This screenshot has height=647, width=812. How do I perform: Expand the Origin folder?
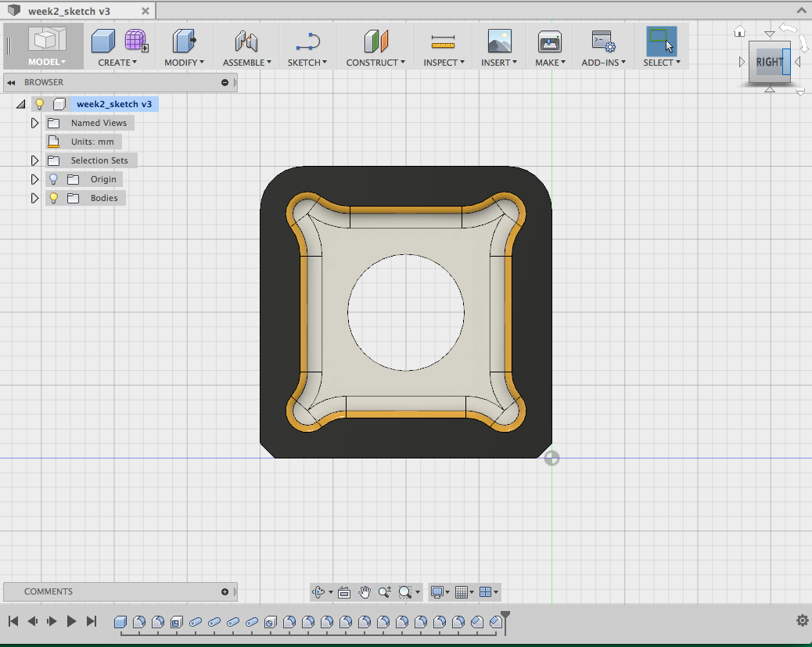coord(34,179)
